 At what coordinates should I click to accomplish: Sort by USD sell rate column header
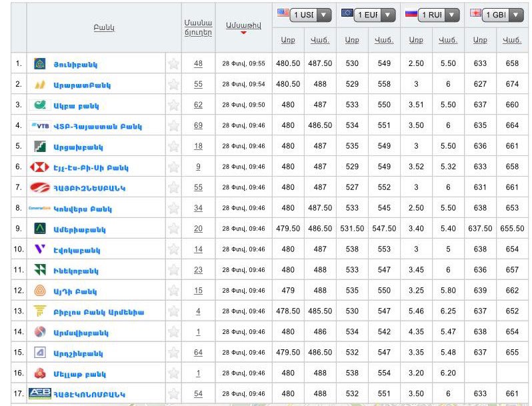(x=320, y=40)
